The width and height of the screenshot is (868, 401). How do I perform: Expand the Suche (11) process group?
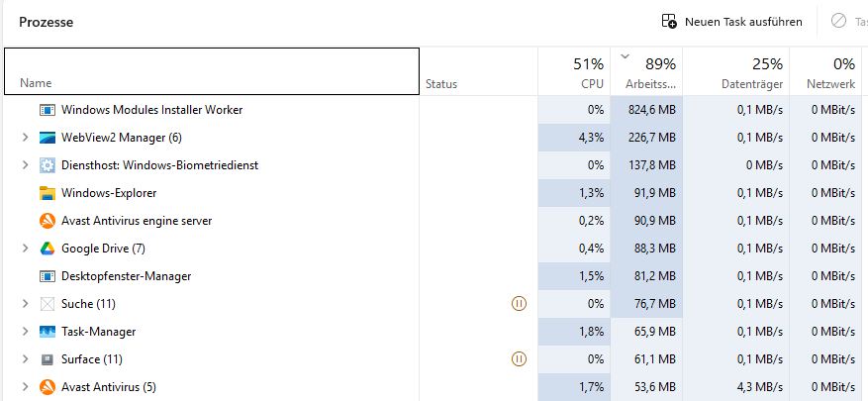pos(25,304)
